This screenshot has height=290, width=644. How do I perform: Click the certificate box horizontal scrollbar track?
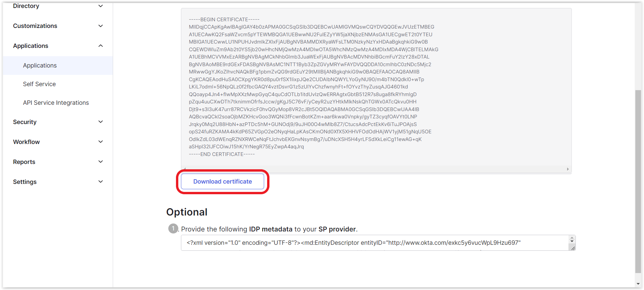pos(376,169)
